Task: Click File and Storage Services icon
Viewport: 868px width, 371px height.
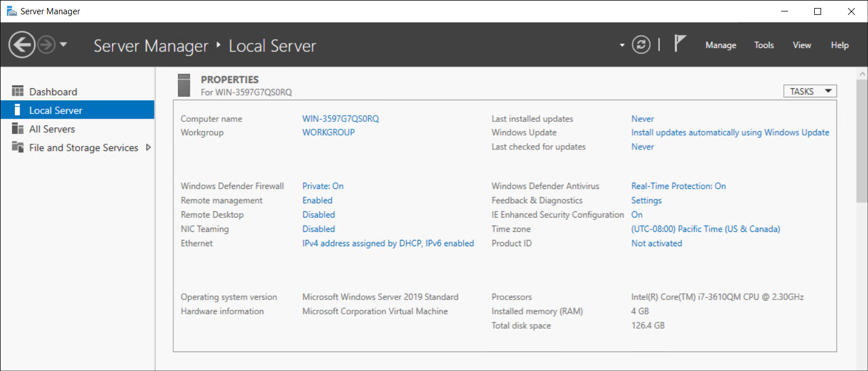Action: tap(18, 147)
